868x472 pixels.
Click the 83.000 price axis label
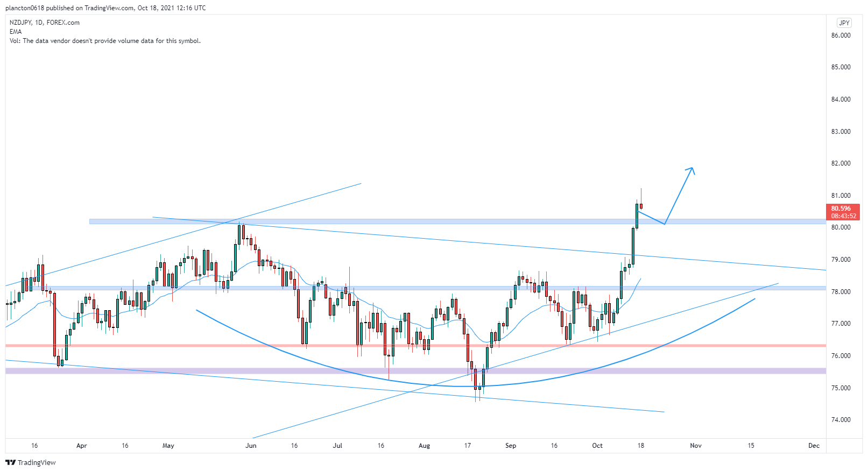(x=841, y=132)
